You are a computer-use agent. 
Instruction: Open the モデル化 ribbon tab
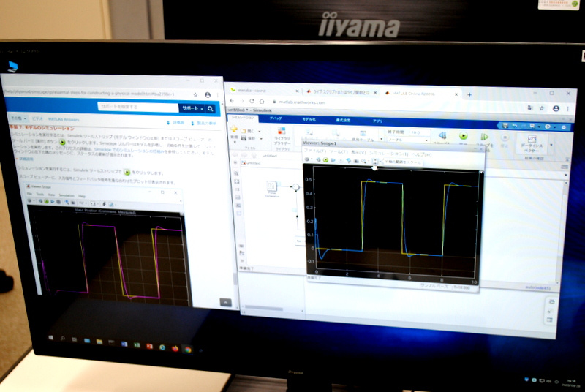point(309,118)
